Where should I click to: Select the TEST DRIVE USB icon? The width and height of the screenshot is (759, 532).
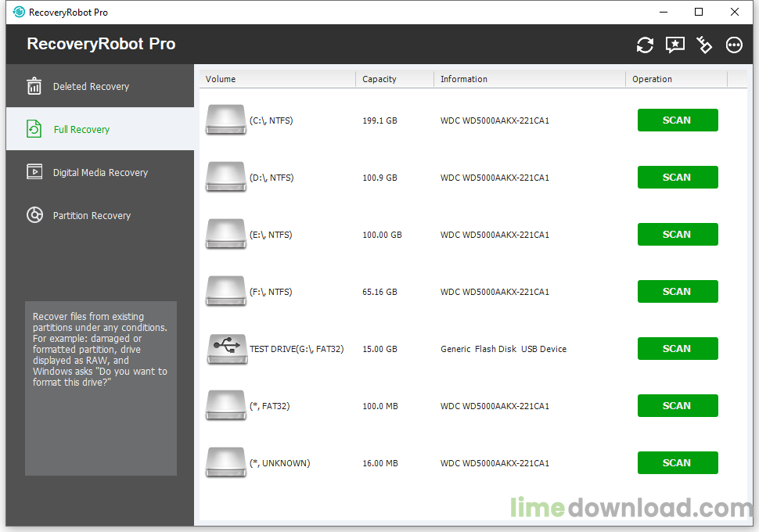point(227,349)
